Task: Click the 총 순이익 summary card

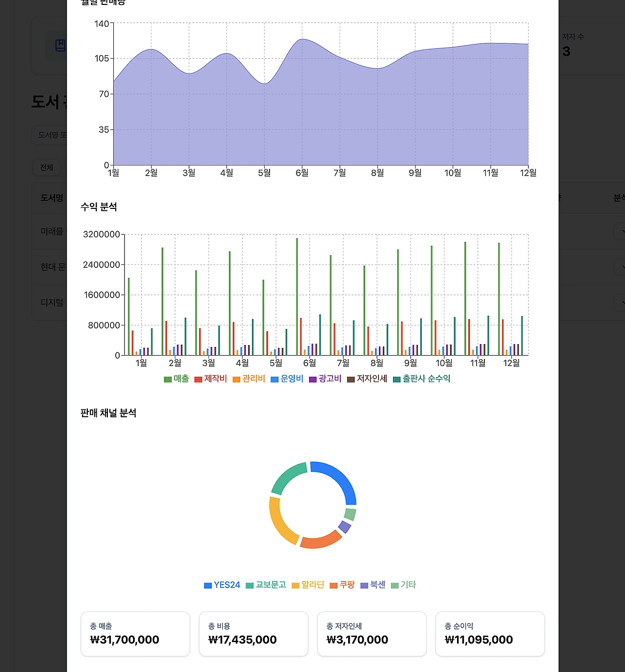Action: (x=490, y=634)
